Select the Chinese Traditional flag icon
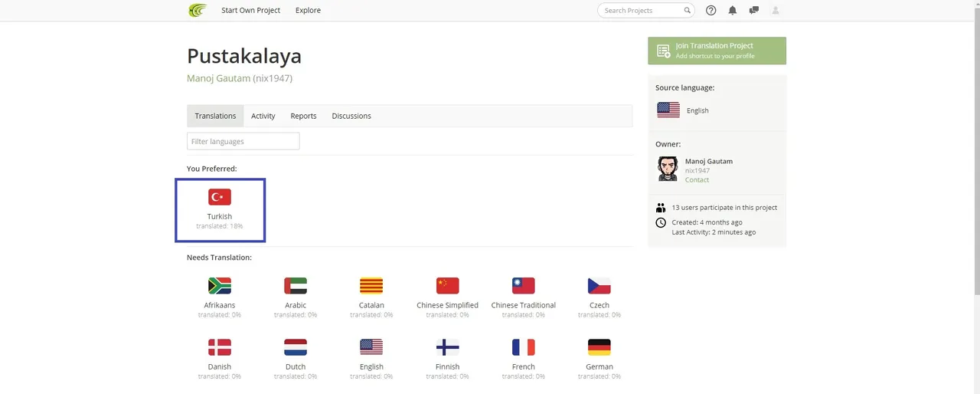980x394 pixels. [524, 286]
